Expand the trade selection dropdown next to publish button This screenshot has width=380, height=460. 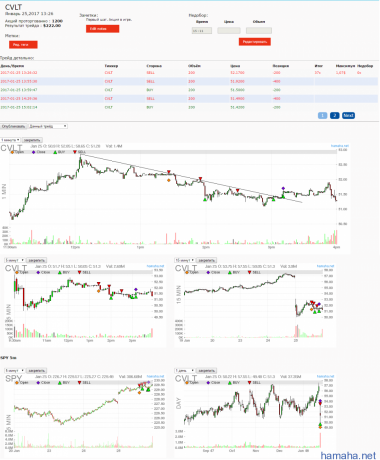pos(48,126)
